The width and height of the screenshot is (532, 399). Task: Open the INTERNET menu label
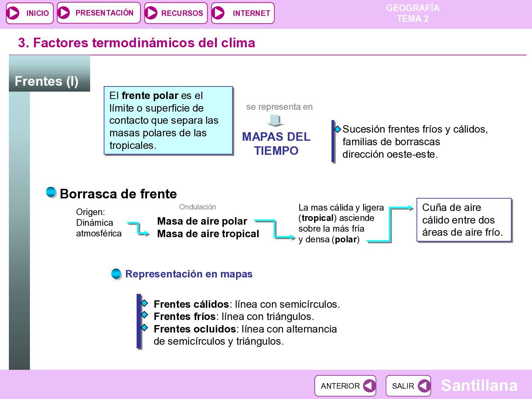251,13
